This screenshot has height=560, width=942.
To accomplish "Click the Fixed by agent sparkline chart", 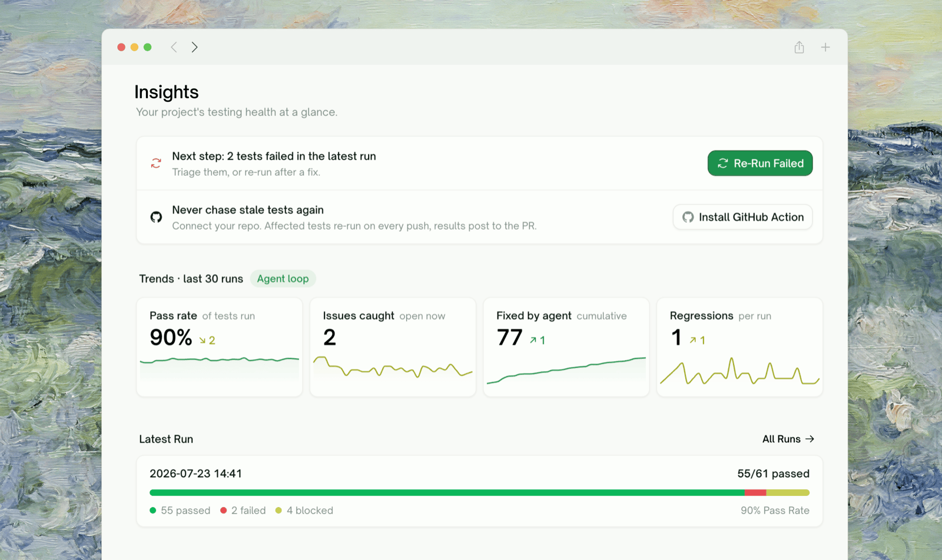I will click(566, 370).
